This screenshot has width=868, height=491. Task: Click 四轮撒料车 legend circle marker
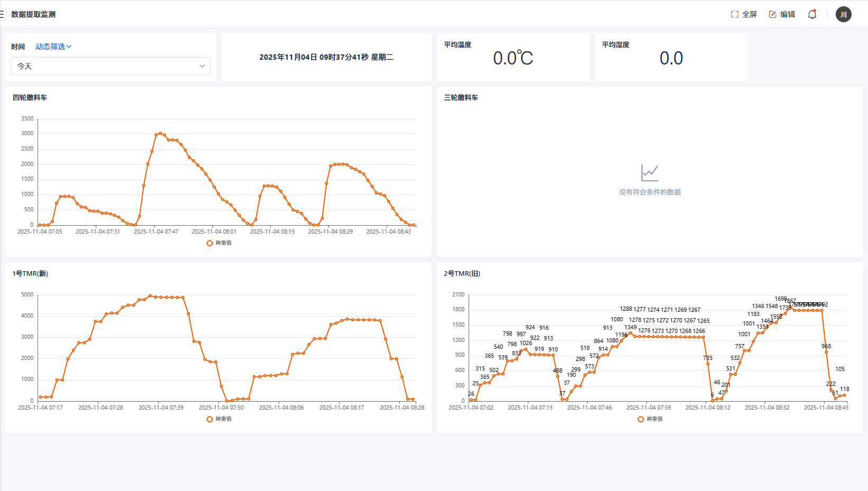[210, 243]
